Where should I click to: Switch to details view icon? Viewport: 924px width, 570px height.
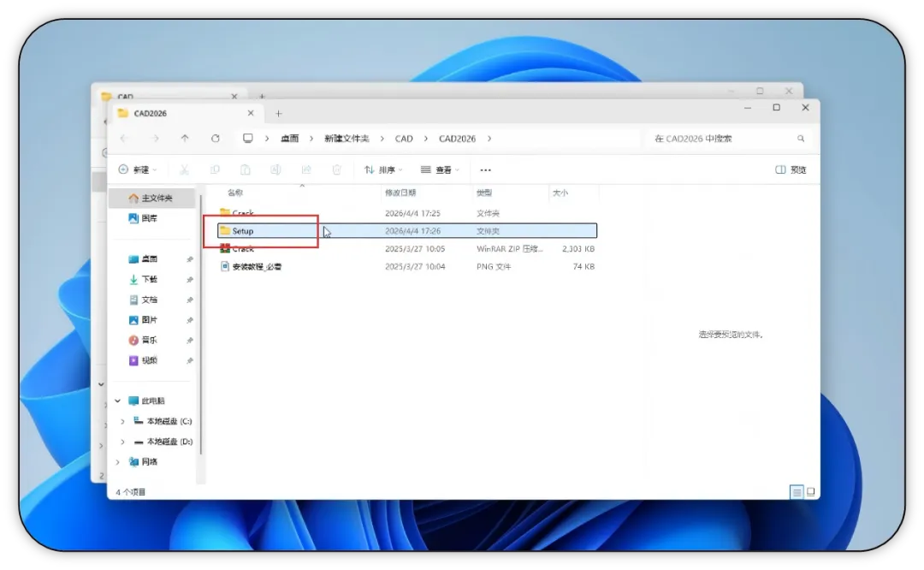coord(797,491)
